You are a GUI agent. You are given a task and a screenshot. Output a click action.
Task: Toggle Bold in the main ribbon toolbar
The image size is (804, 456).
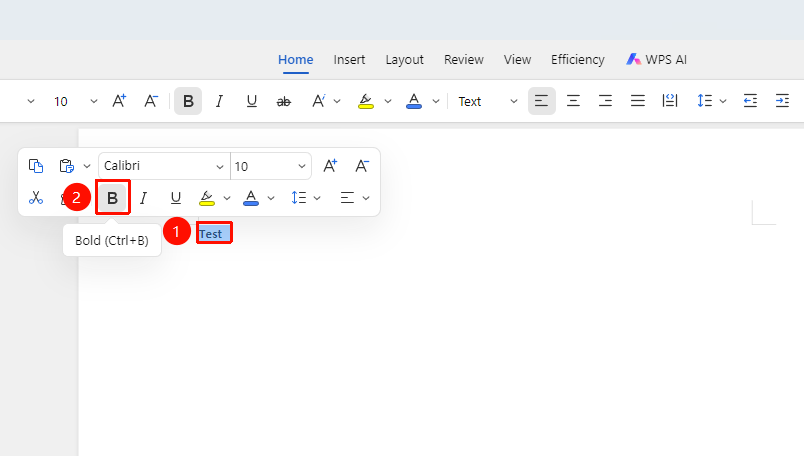[x=188, y=101]
